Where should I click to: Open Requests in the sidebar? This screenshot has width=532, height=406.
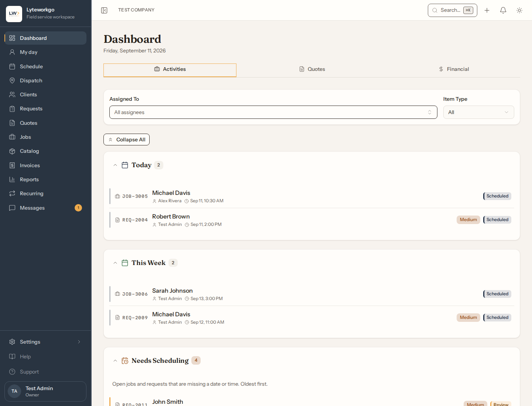click(45, 109)
